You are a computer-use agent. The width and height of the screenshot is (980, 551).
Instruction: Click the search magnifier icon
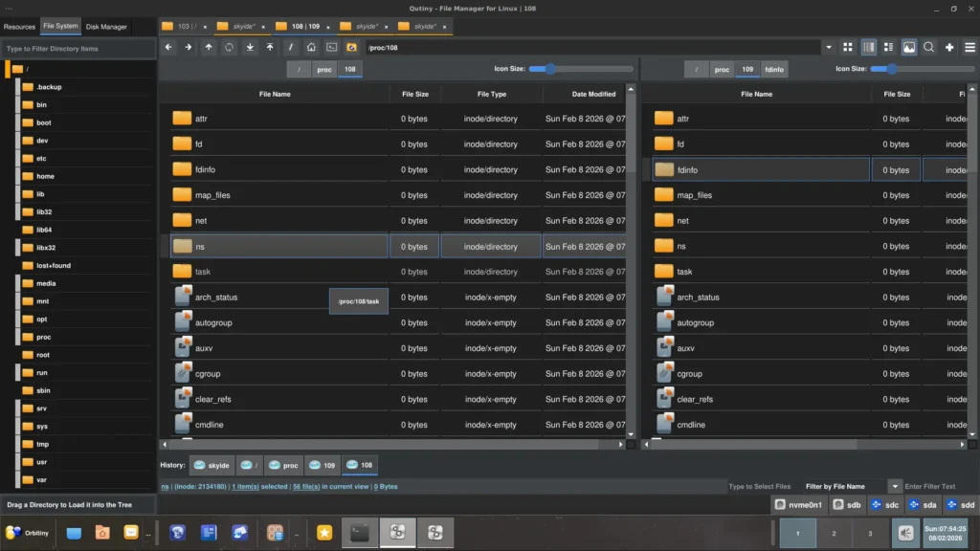coord(928,47)
